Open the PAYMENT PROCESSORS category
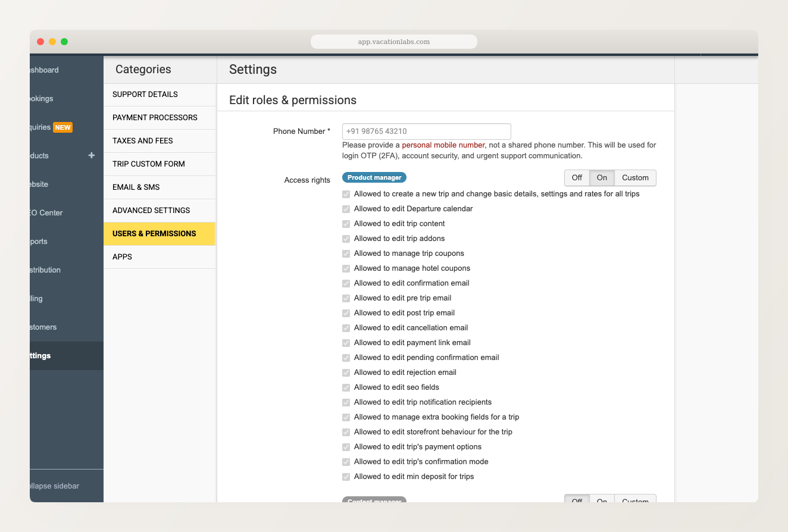This screenshot has width=788, height=532. [x=155, y=117]
